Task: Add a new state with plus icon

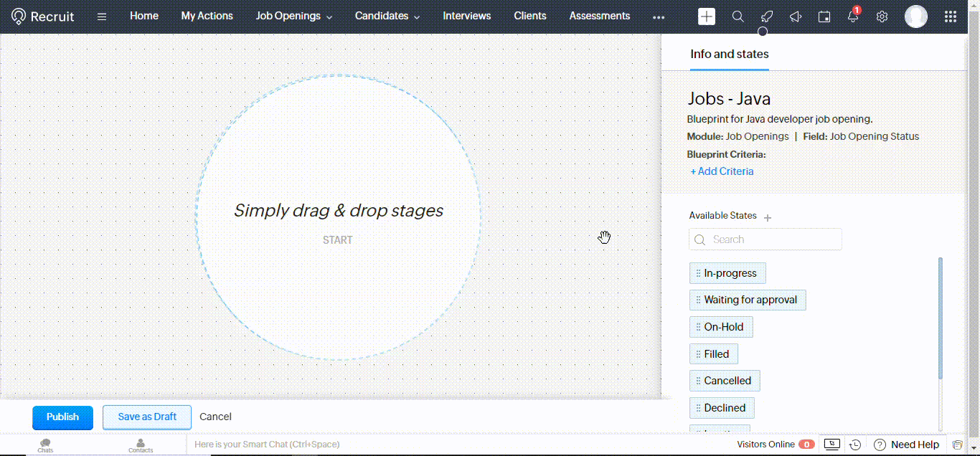Action: coord(768,217)
